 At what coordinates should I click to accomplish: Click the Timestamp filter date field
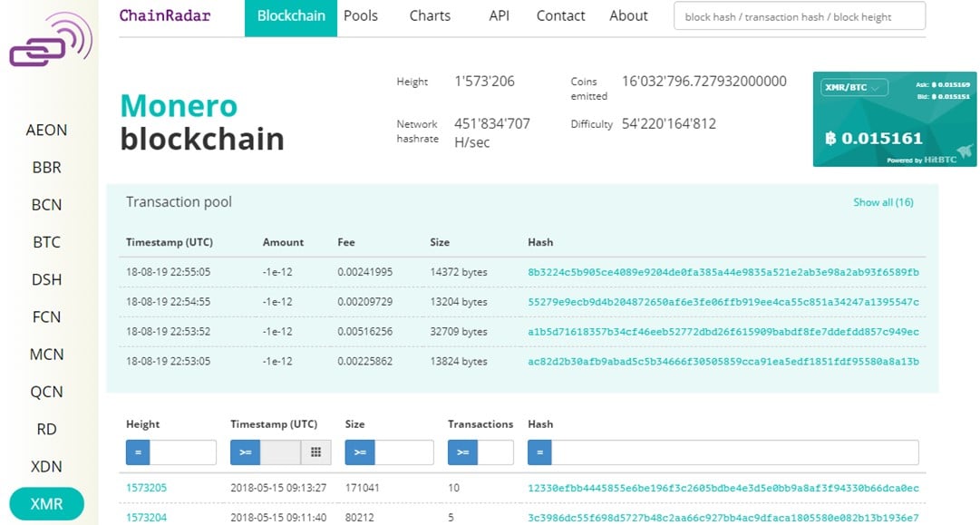coord(281,452)
